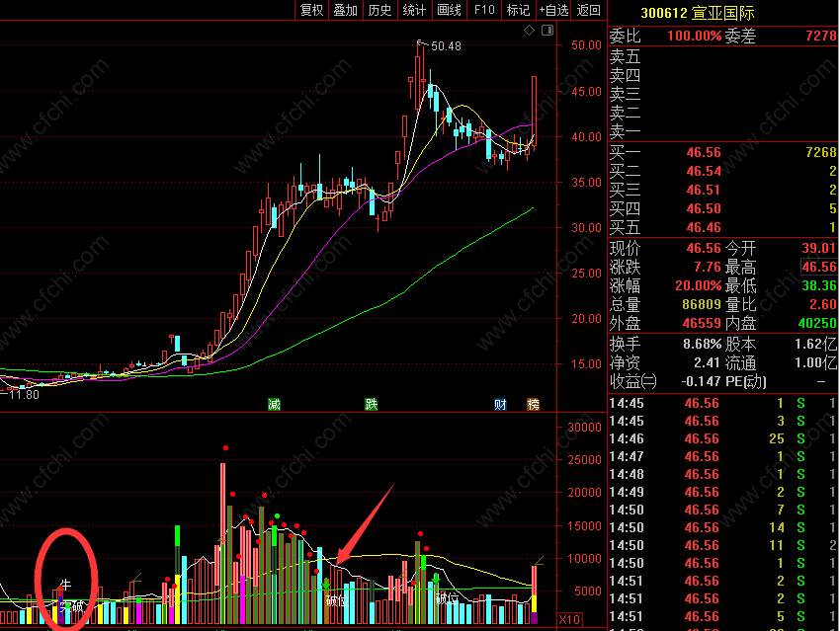Click the 量比 2.60 value
This screenshot has width=840, height=631.
coord(823,304)
